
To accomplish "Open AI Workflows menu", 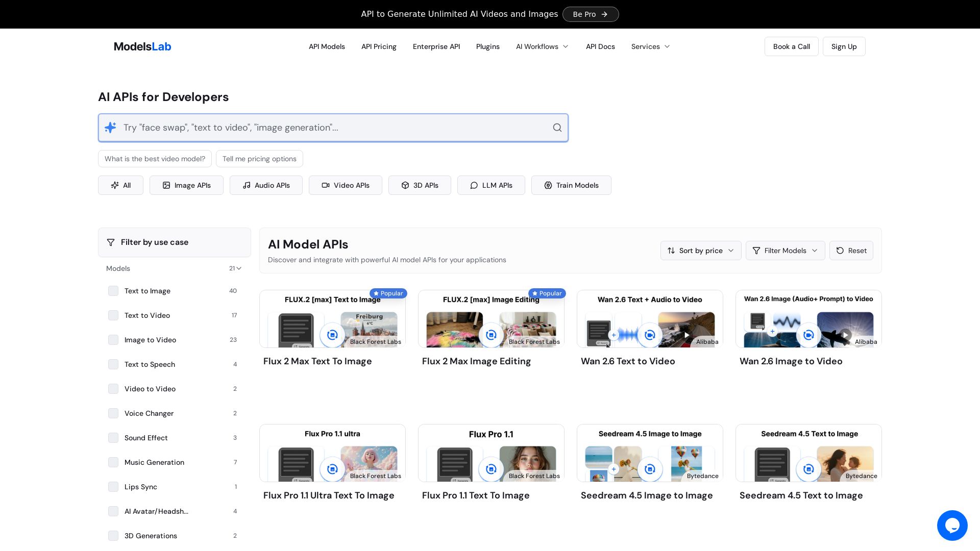I will (x=542, y=46).
